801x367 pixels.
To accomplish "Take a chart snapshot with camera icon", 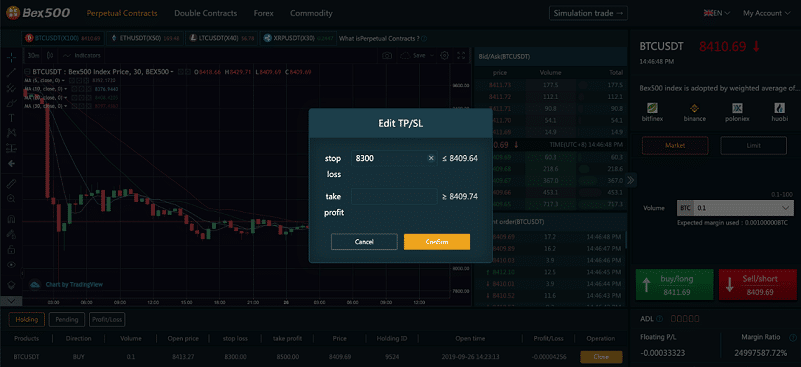I will [x=387, y=55].
